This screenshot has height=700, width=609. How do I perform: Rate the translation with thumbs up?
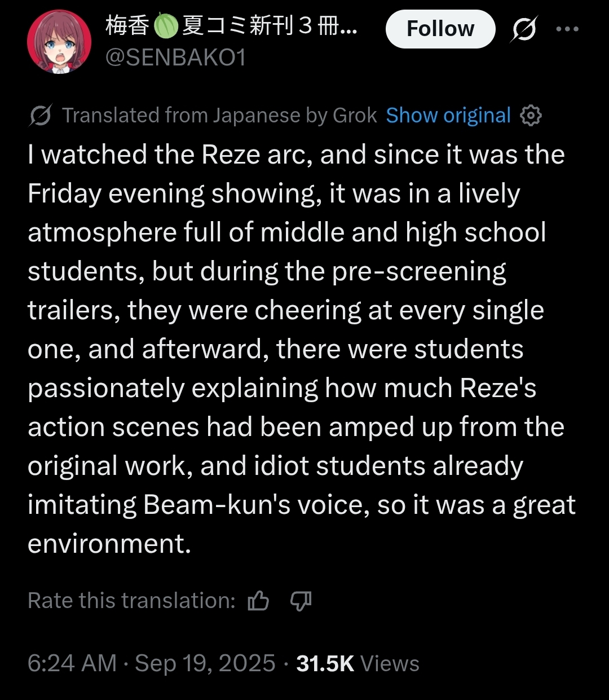pyautogui.click(x=258, y=601)
